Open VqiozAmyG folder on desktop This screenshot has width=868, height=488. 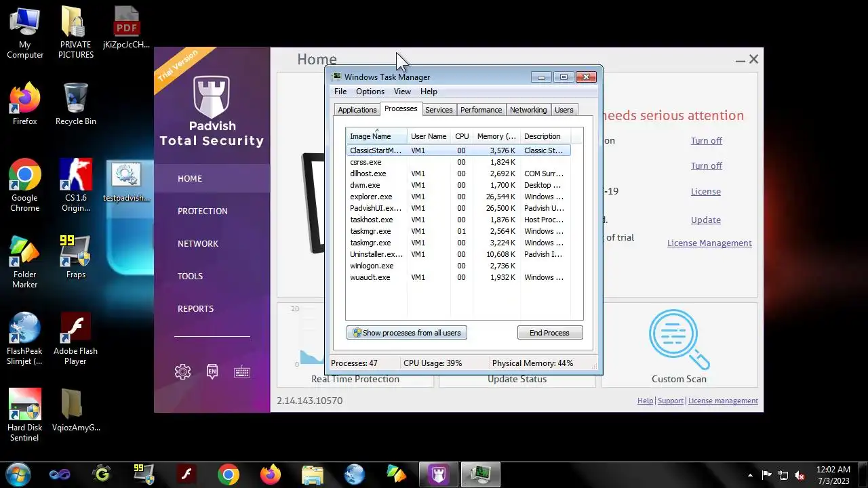75,411
